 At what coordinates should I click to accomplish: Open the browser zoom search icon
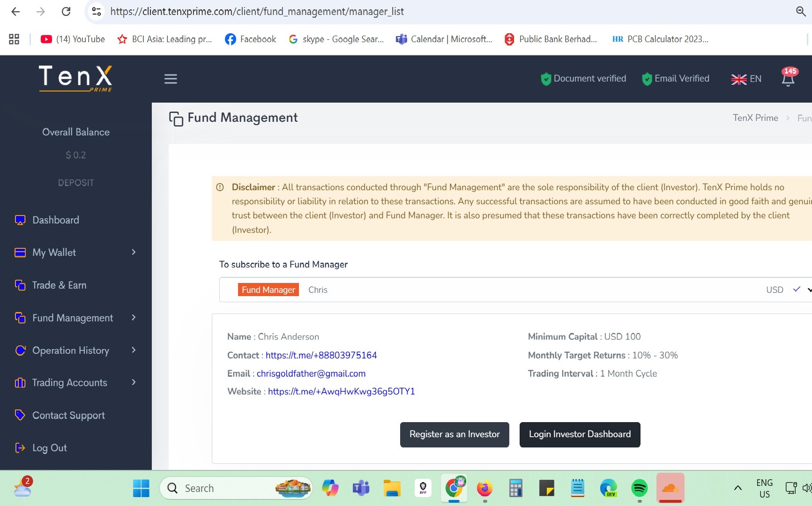(801, 11)
